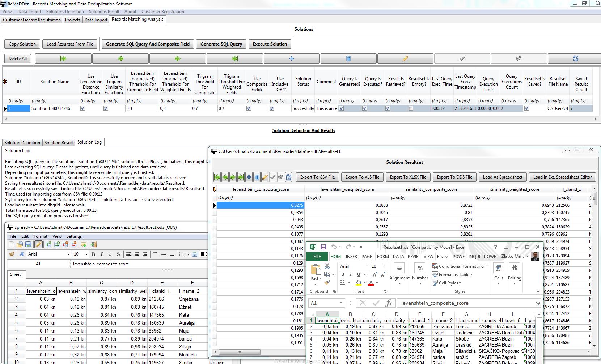
Task: Toggle the unchecked Resultset Is Empty checkbox
Action: [411, 108]
